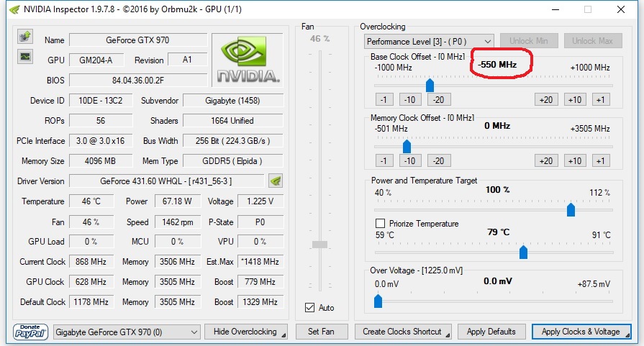Screen dimensions: 644x346
Task: Click the NVIDIA logo image
Action: coord(248,60)
